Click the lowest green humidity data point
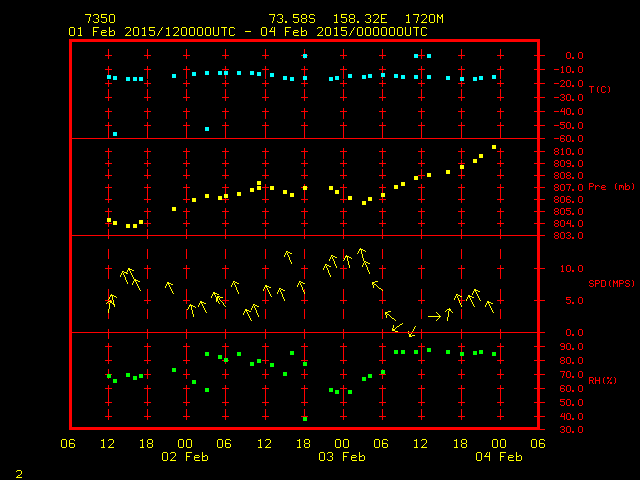The height and width of the screenshot is (480, 640). tap(305, 418)
